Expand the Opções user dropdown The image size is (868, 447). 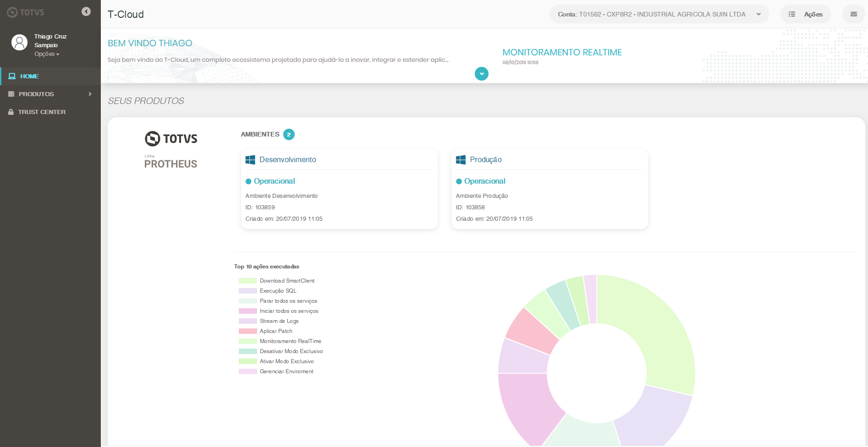pyautogui.click(x=47, y=54)
